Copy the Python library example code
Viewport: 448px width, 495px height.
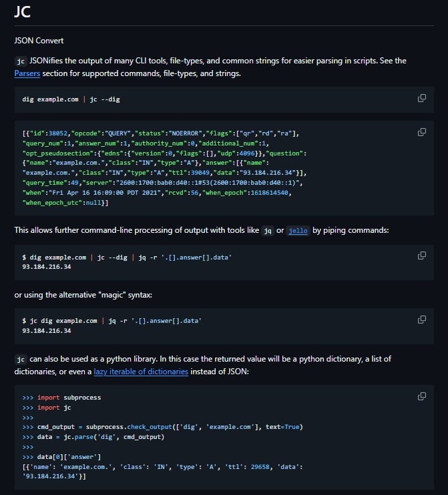click(421, 396)
